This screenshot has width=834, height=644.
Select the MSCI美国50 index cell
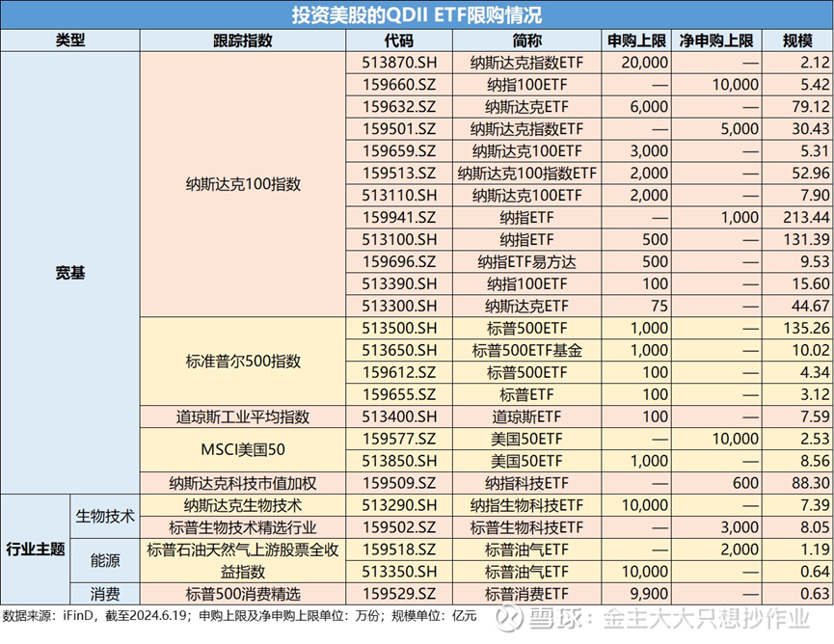(x=243, y=450)
